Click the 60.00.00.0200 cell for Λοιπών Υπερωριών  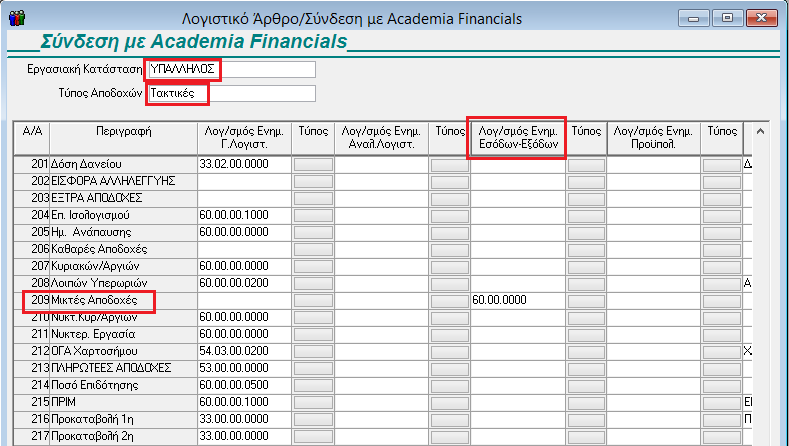coord(244,283)
